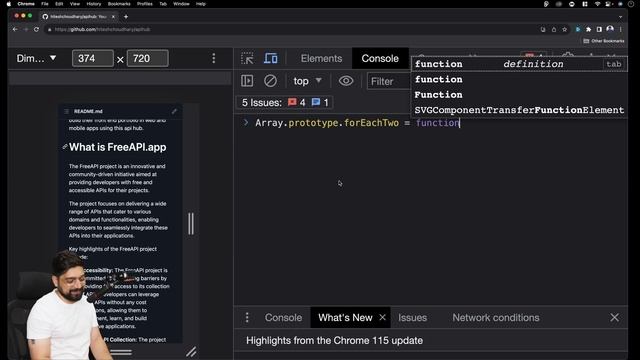The width and height of the screenshot is (640, 360).
Task: Click the eye live expression icon
Action: pos(346,81)
